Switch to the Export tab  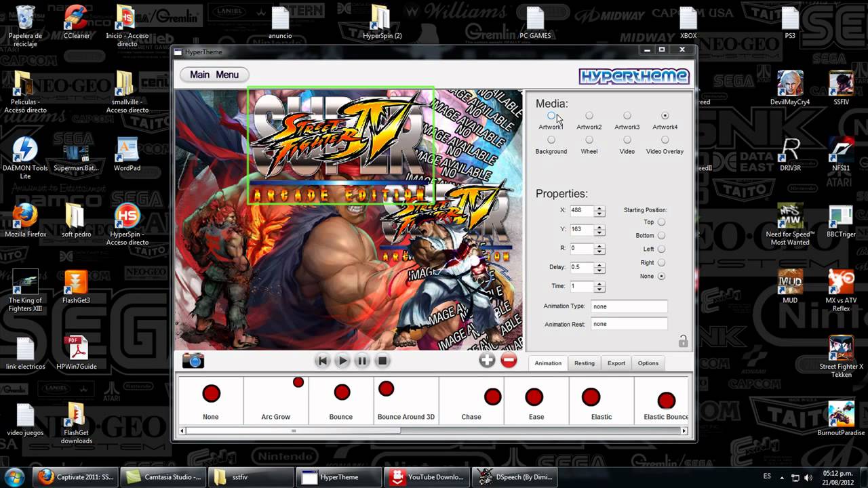[x=616, y=363]
